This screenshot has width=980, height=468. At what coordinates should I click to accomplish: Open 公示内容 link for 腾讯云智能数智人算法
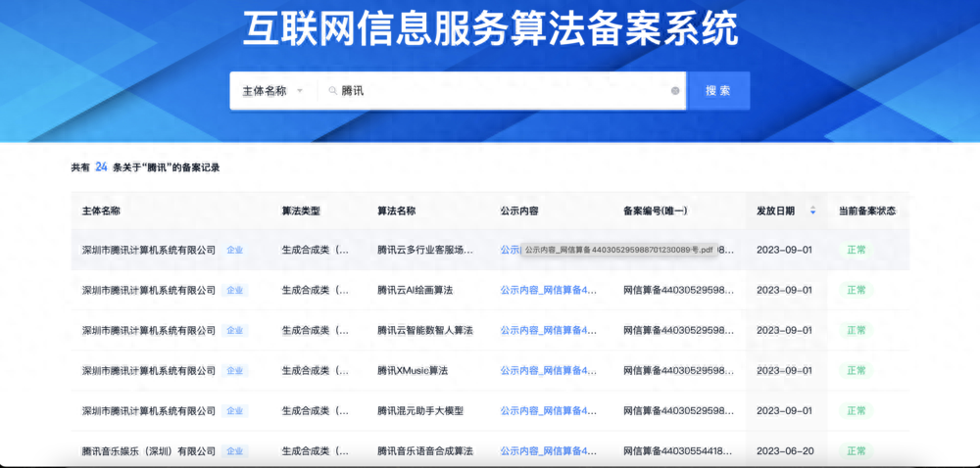[548, 330]
